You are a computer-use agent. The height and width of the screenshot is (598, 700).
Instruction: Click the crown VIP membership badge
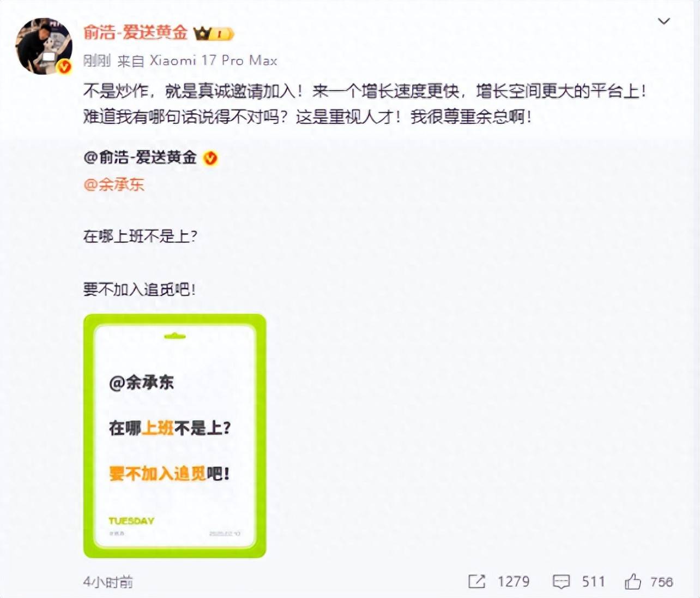(x=214, y=34)
